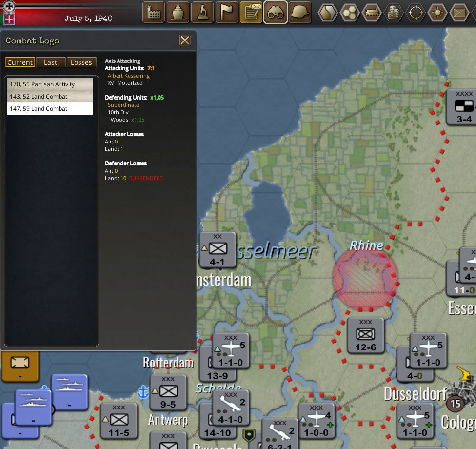Click the Rotterdam city label
Viewport: 476px width, 449px height.
(x=168, y=363)
